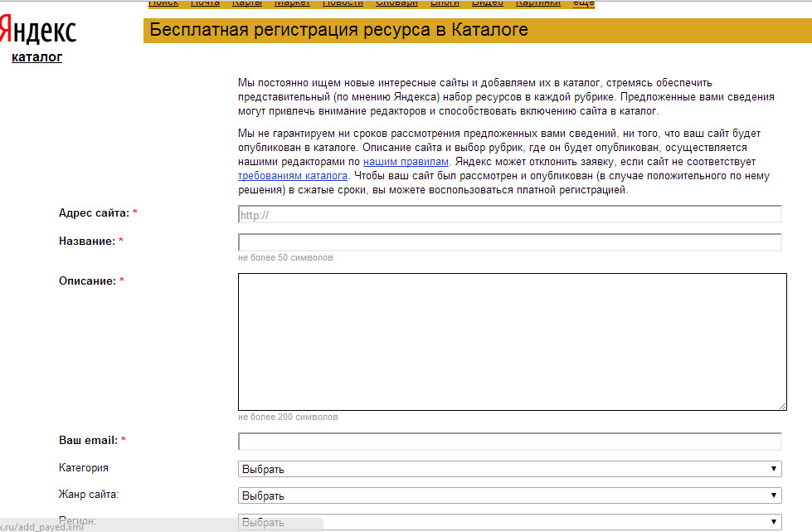Screen dimensions: 812x532
Task: Go to Картинки in the top navigation
Action: [x=537, y=3]
